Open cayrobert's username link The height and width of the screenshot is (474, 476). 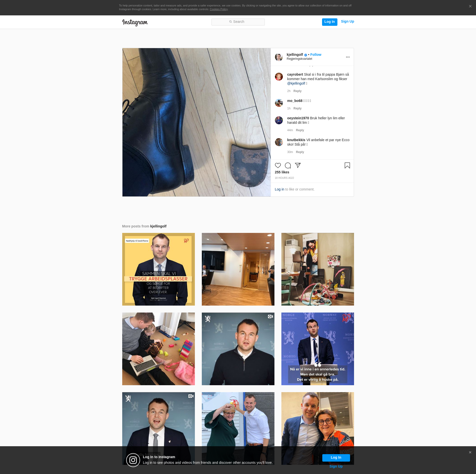(295, 74)
